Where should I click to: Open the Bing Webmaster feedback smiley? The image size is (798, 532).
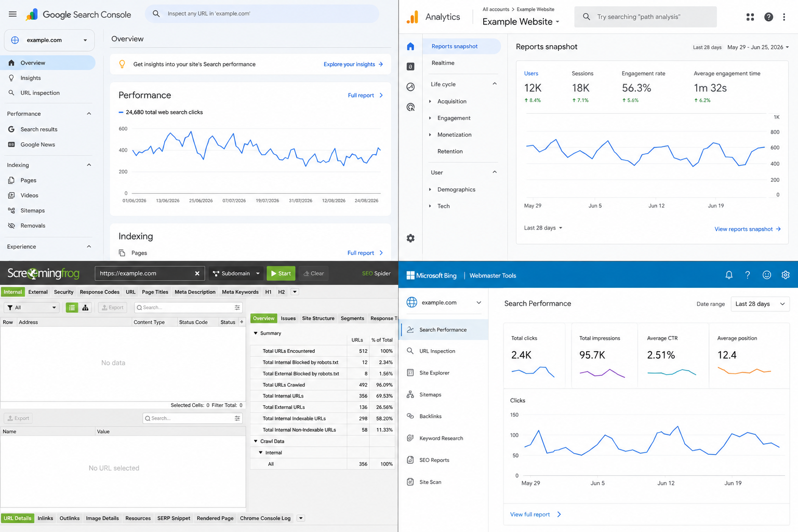point(767,275)
